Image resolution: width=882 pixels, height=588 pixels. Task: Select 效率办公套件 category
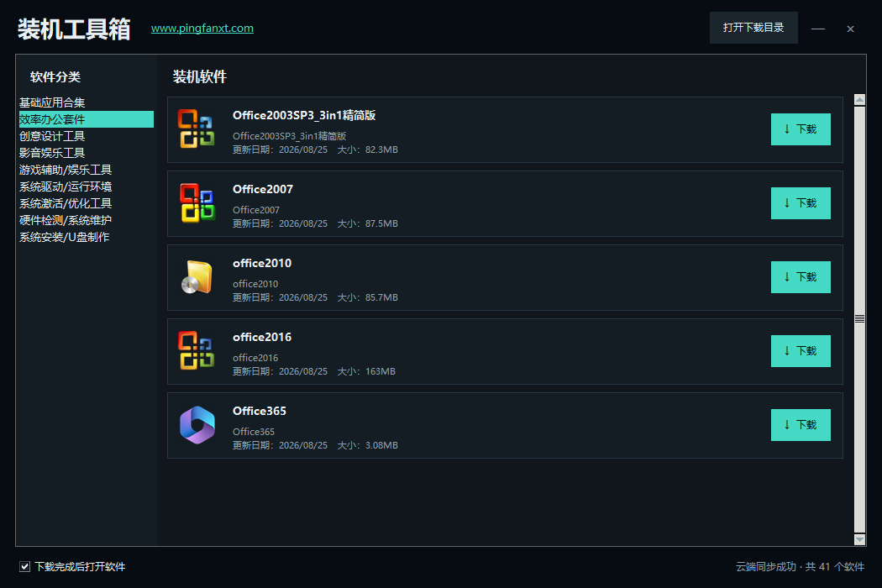point(86,119)
